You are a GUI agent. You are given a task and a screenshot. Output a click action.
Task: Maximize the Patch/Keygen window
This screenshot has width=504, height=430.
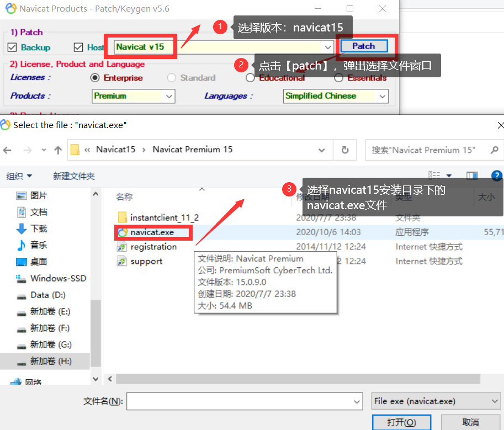tap(350, 9)
